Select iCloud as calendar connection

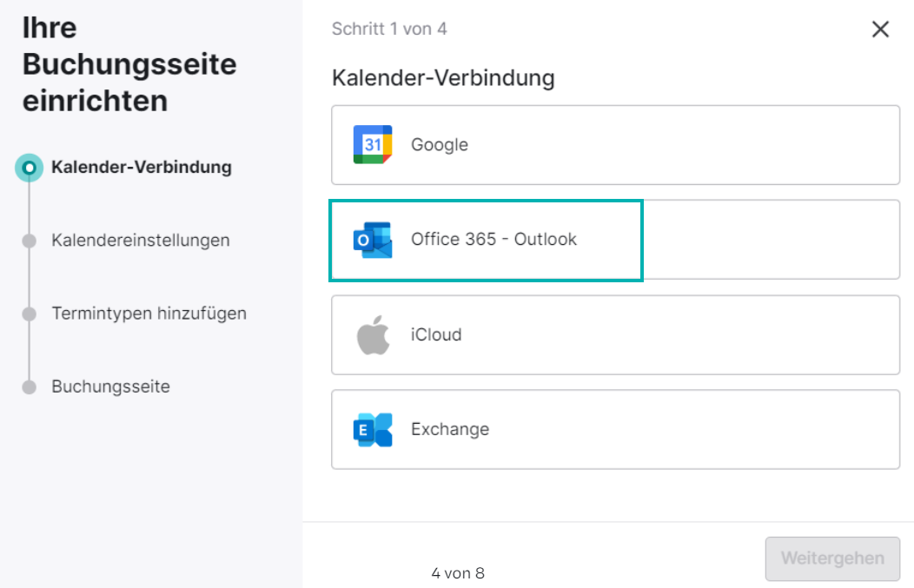coord(615,335)
